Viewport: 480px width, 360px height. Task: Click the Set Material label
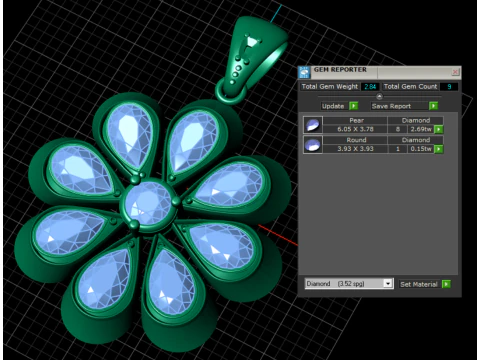pos(419,284)
